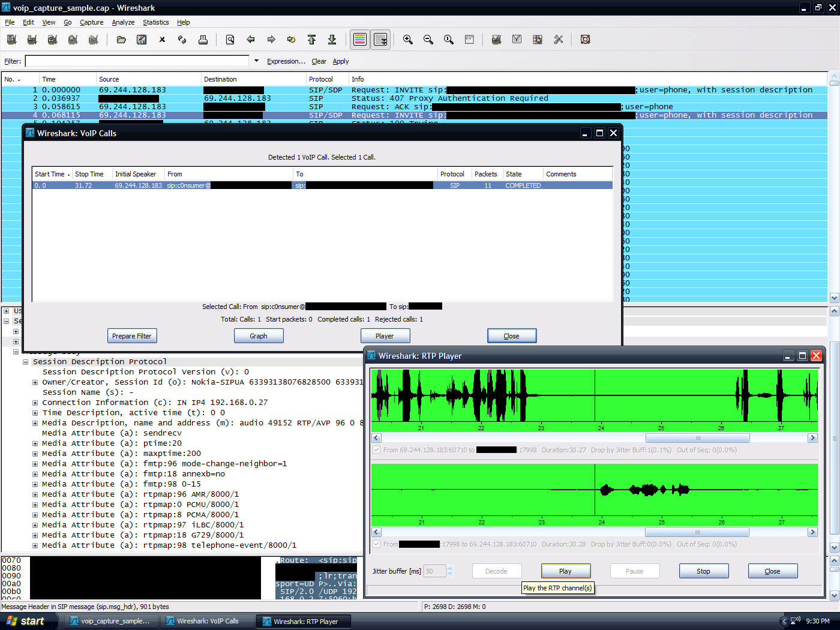Viewport: 840px width, 630px height.
Task: Increase the jitter buffer value with the spinner
Action: point(450,568)
